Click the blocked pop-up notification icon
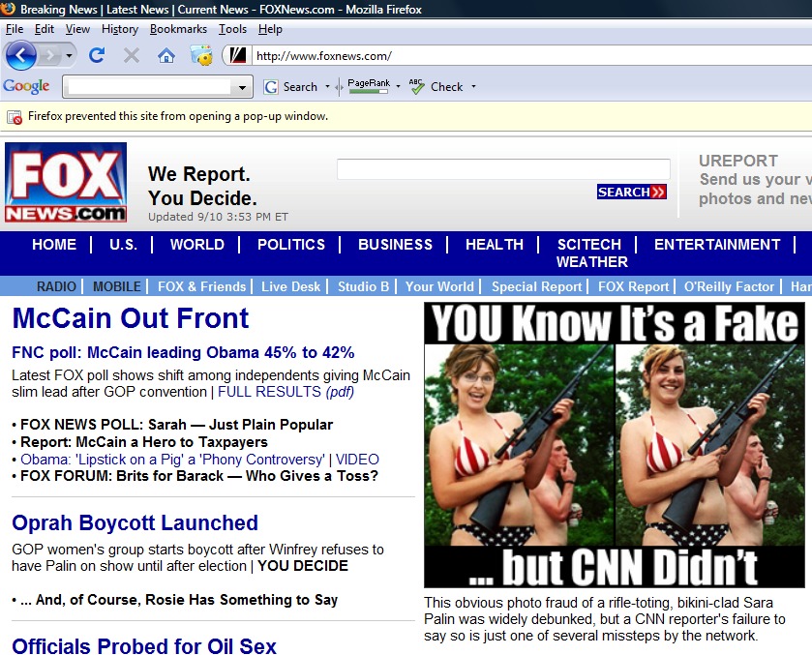Screen dimensions: 812x655 pyautogui.click(x=15, y=116)
